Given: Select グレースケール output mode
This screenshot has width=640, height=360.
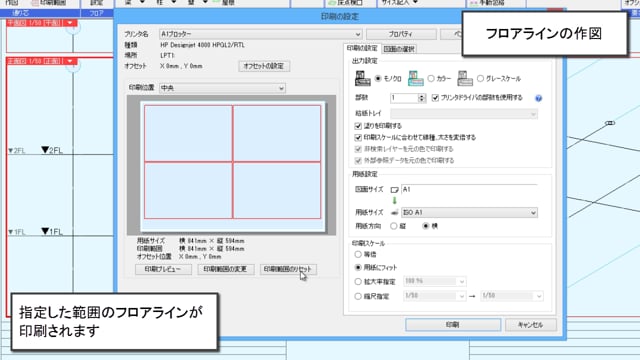Looking at the screenshot, I should coord(480,78).
